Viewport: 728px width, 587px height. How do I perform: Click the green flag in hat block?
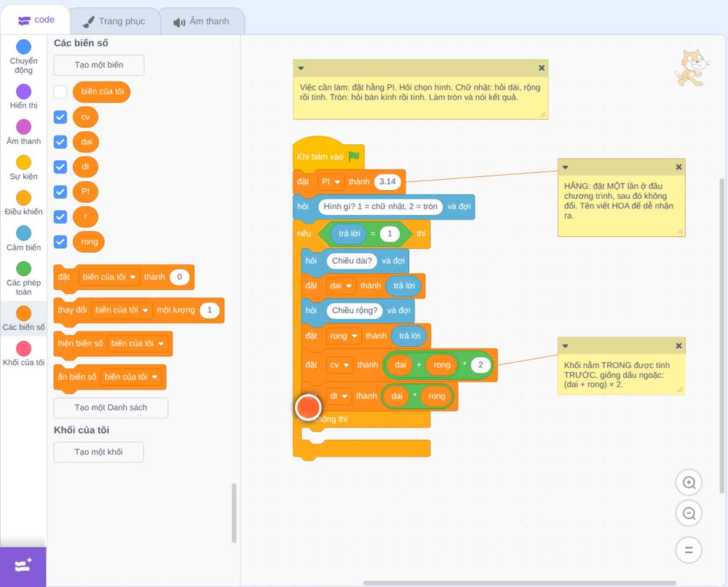[x=354, y=157]
